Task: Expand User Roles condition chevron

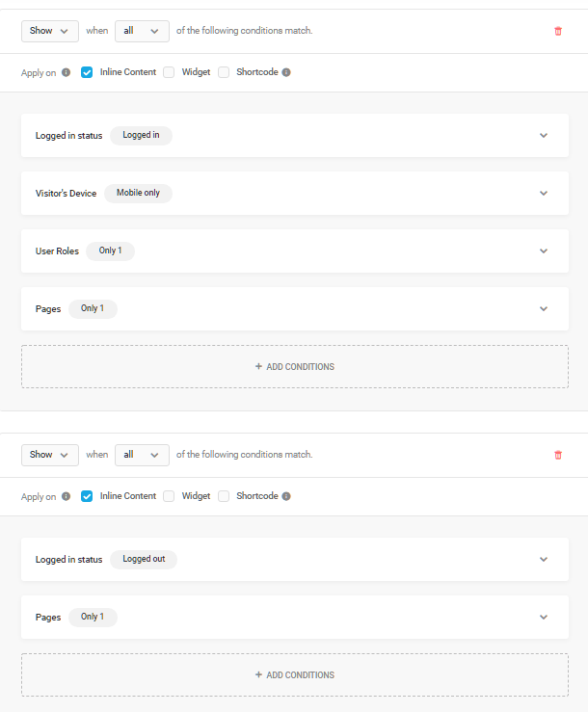Action: tap(544, 251)
